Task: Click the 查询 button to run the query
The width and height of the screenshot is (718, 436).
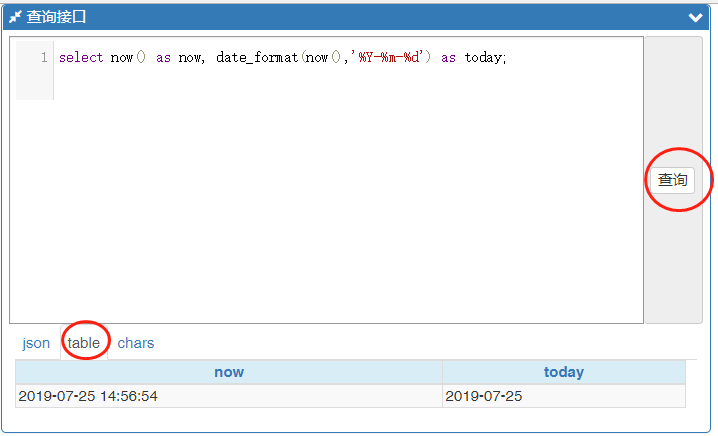Action: point(672,180)
